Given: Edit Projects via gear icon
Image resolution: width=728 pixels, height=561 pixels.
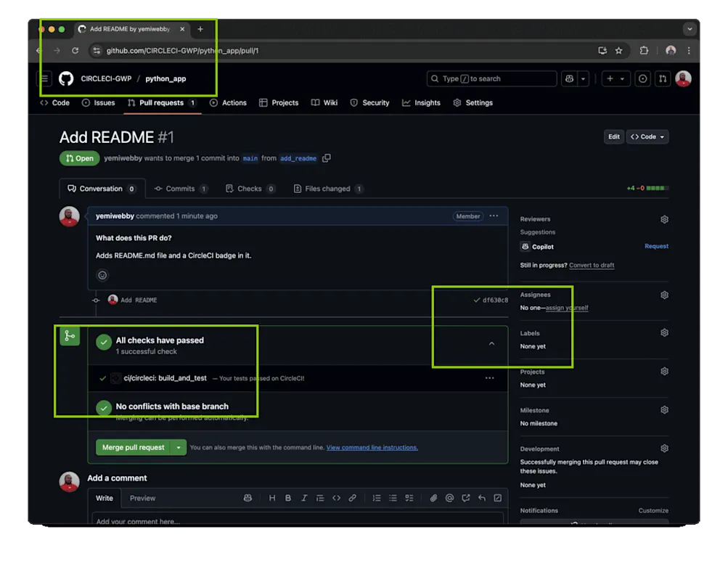Looking at the screenshot, I should click(x=664, y=371).
